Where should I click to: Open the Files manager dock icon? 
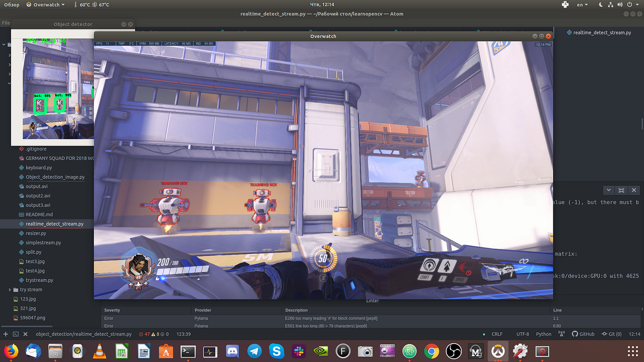click(x=55, y=351)
